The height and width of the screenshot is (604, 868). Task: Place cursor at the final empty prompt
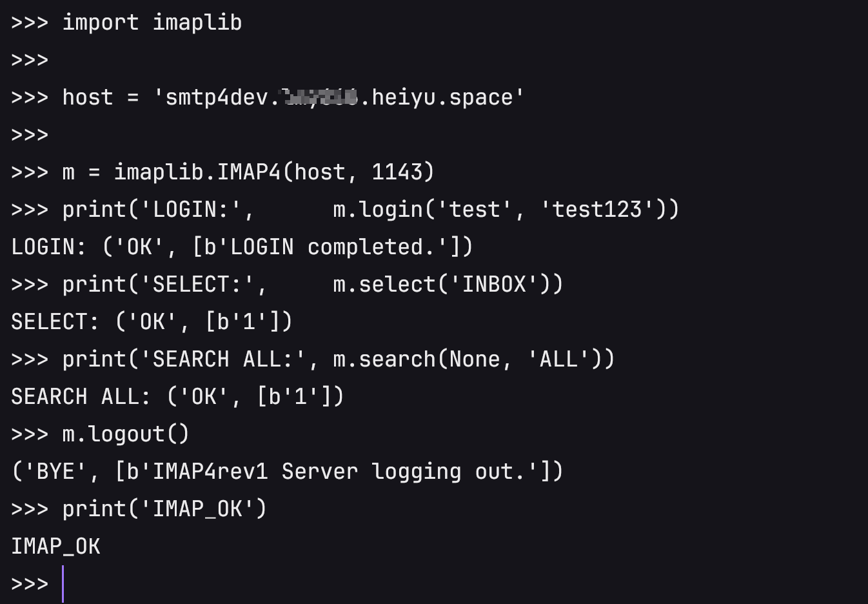click(x=63, y=584)
